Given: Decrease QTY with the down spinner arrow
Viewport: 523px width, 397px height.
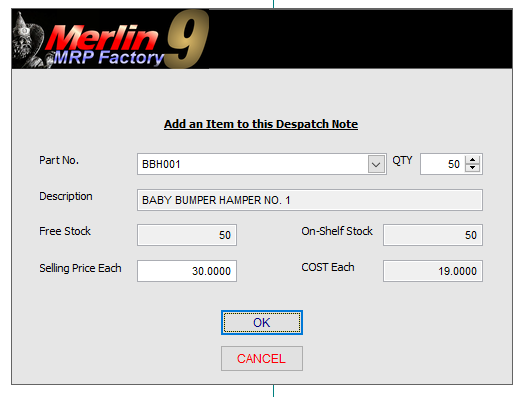Looking at the screenshot, I should [x=472, y=168].
